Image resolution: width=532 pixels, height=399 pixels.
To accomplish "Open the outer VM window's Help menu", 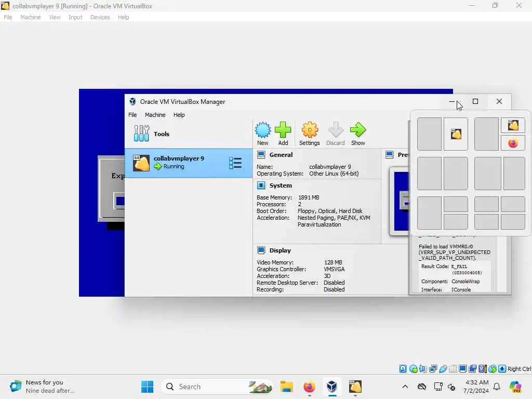I will pos(123,17).
